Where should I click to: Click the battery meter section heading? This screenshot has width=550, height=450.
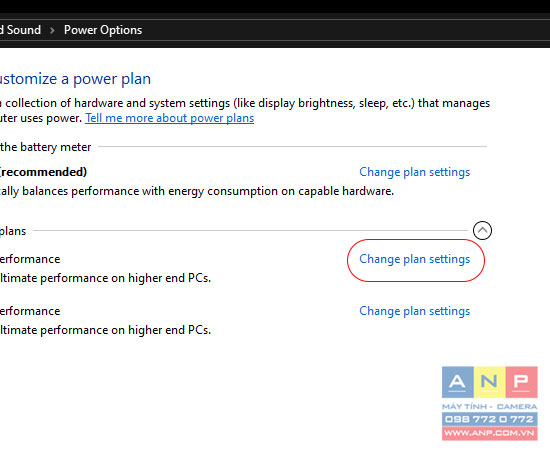(x=46, y=147)
